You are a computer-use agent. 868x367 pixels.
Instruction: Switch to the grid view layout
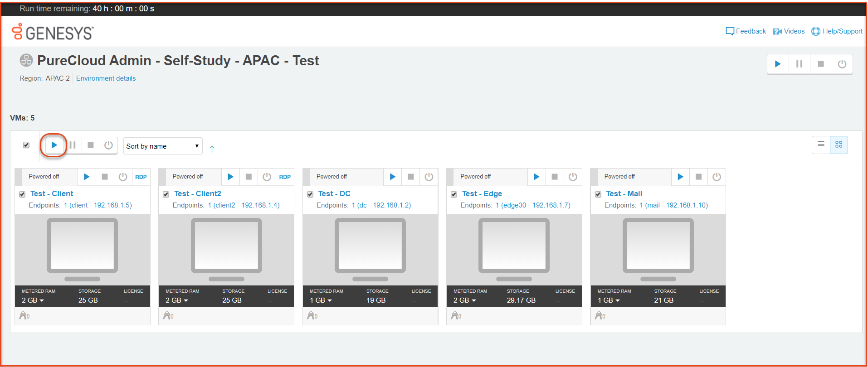point(839,145)
